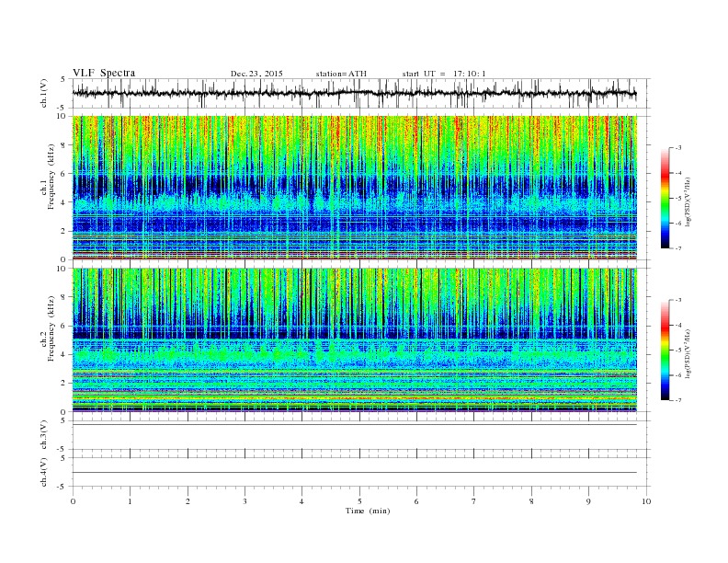Click the "0" tick on the time axis
The height and width of the screenshot is (563, 728).
(73, 501)
